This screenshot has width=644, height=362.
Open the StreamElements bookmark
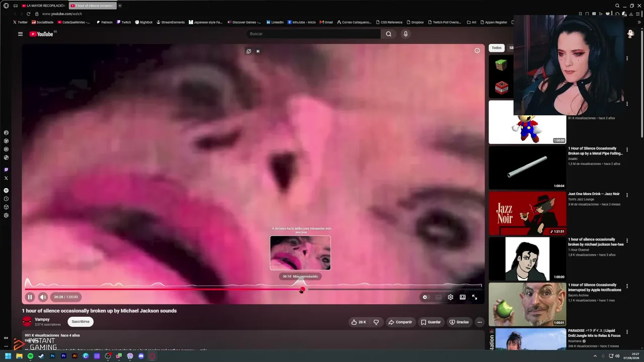(171, 22)
